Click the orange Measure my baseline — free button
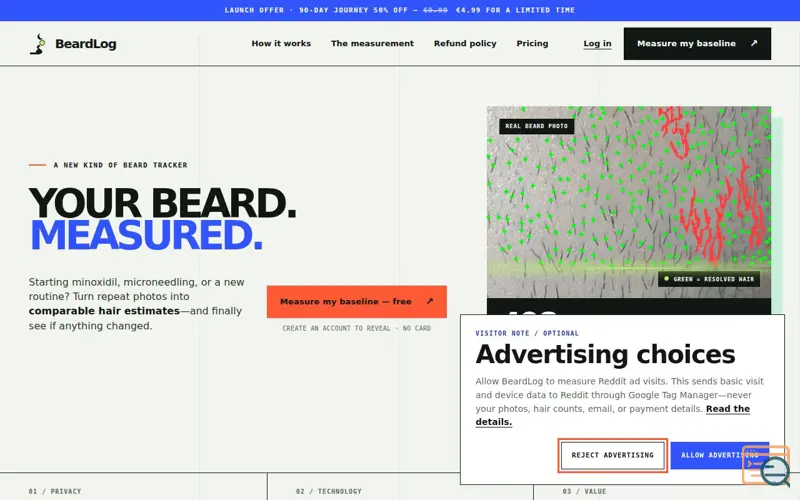Image resolution: width=800 pixels, height=500 pixels. [x=357, y=302]
